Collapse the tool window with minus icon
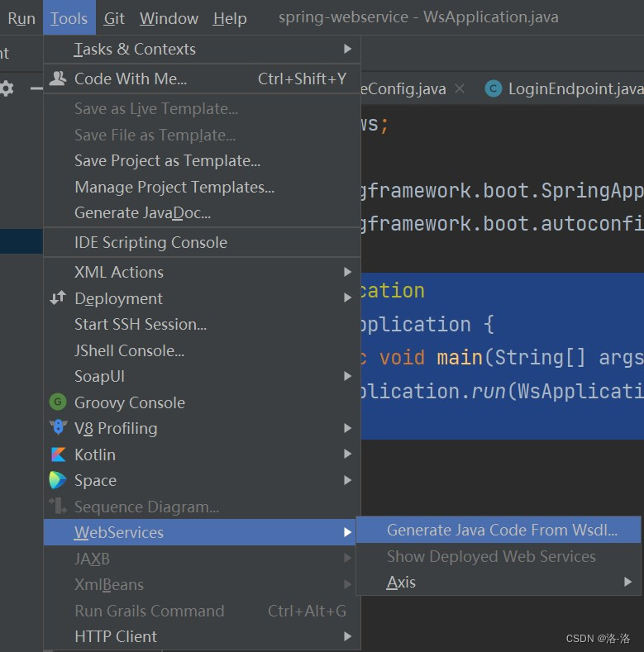The width and height of the screenshot is (644, 652). [x=36, y=88]
